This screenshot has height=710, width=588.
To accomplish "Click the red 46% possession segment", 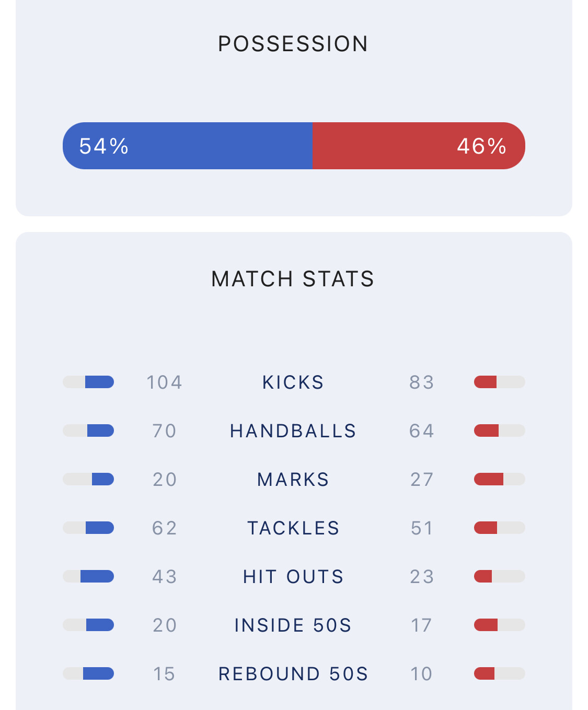I will (x=418, y=146).
